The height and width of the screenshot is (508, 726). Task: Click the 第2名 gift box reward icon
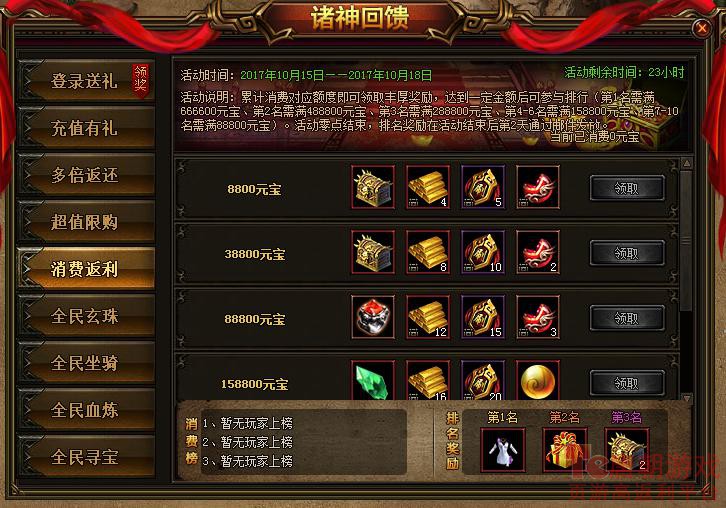point(564,450)
